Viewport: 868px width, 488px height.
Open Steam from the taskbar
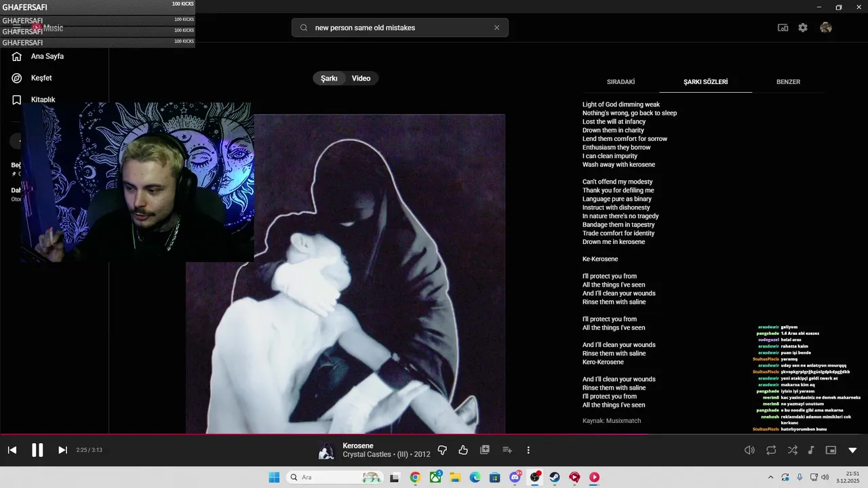tap(555, 477)
